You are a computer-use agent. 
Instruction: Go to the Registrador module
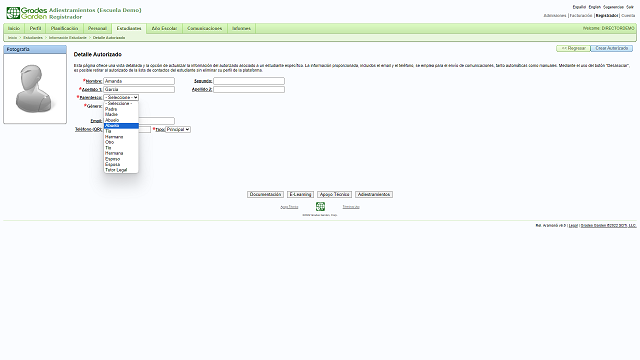click(607, 16)
